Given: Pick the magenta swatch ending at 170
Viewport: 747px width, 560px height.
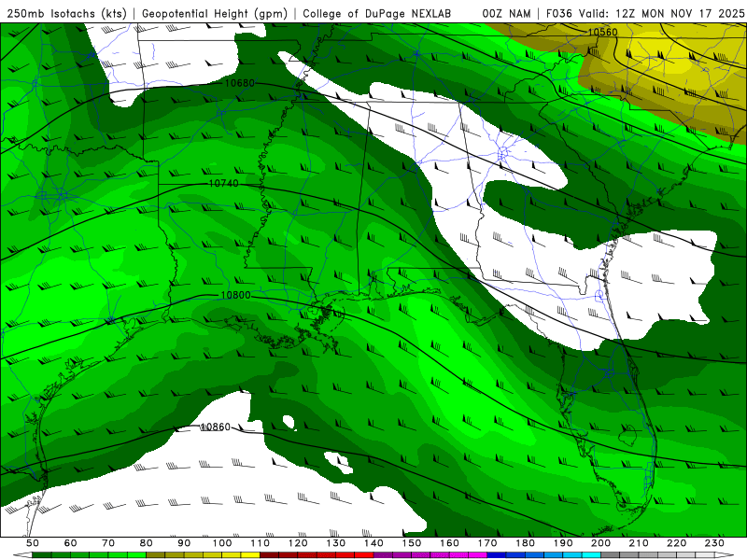Looking at the screenshot, I should (477, 555).
